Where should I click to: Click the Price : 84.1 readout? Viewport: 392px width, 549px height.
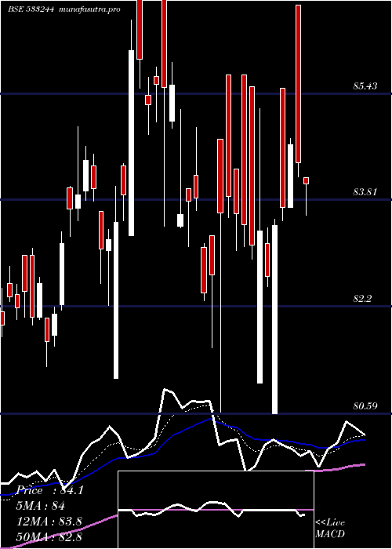click(x=49, y=490)
